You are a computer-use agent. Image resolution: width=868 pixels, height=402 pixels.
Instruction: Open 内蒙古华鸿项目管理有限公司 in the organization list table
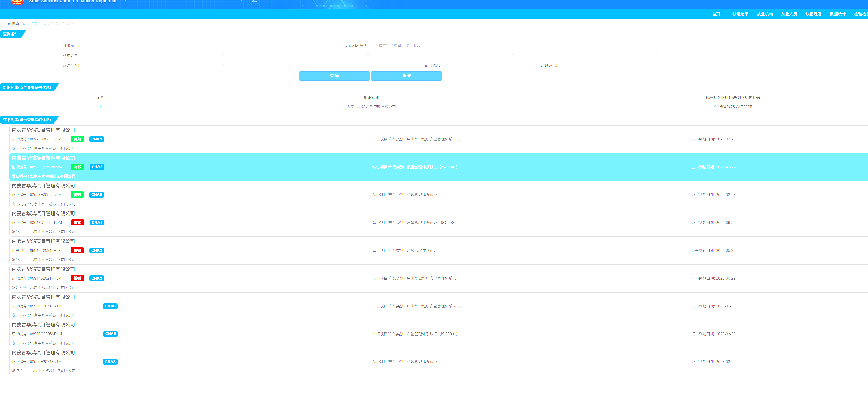(371, 107)
